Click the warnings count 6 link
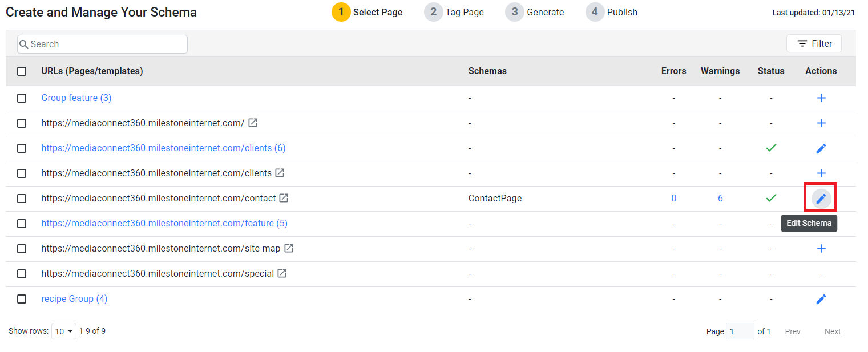This screenshot has width=868, height=352. tap(720, 199)
